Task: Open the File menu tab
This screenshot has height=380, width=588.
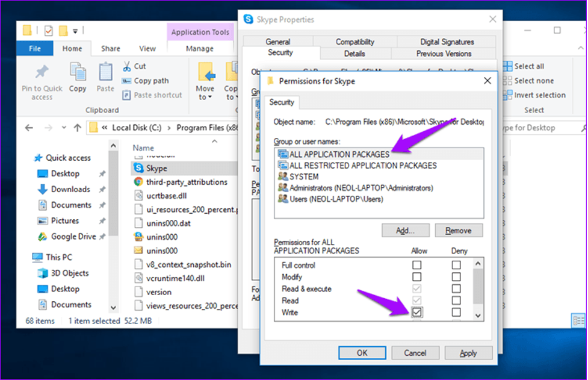Action: point(35,48)
